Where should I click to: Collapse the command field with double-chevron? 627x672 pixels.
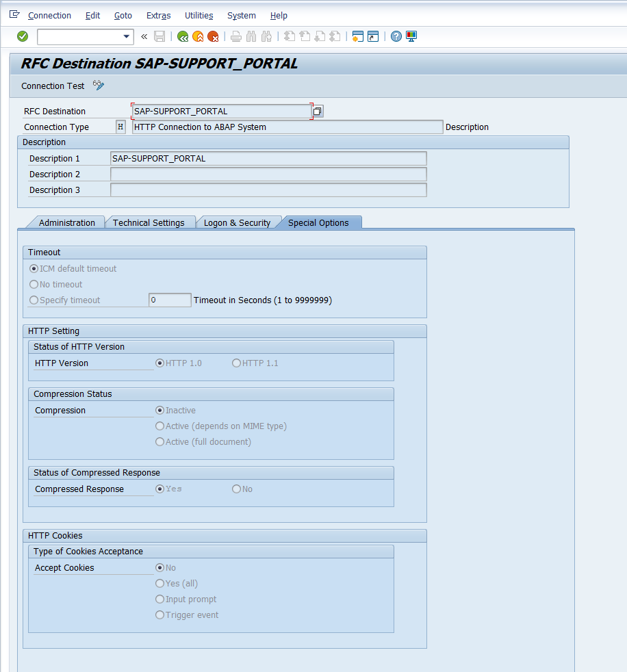point(144,36)
